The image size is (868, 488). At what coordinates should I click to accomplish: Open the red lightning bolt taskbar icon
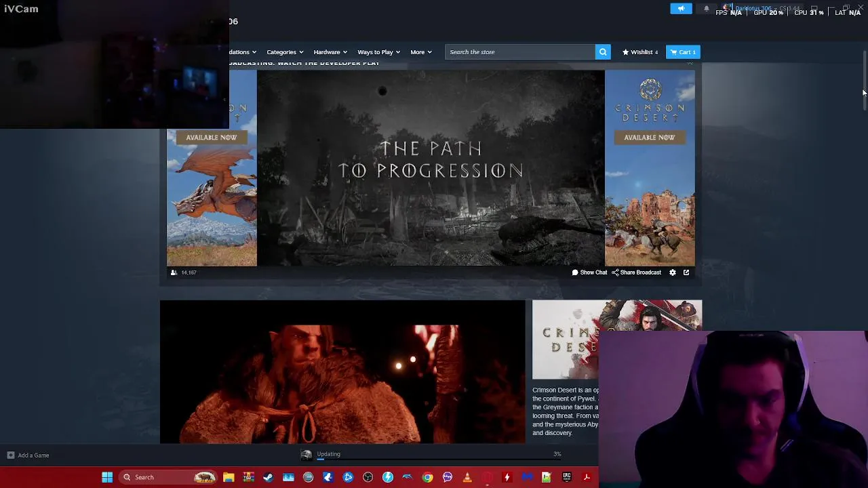(x=507, y=477)
